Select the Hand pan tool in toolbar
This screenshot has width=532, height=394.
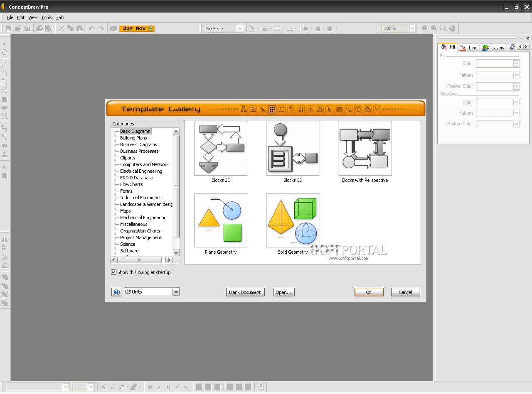pyautogui.click(x=453, y=29)
